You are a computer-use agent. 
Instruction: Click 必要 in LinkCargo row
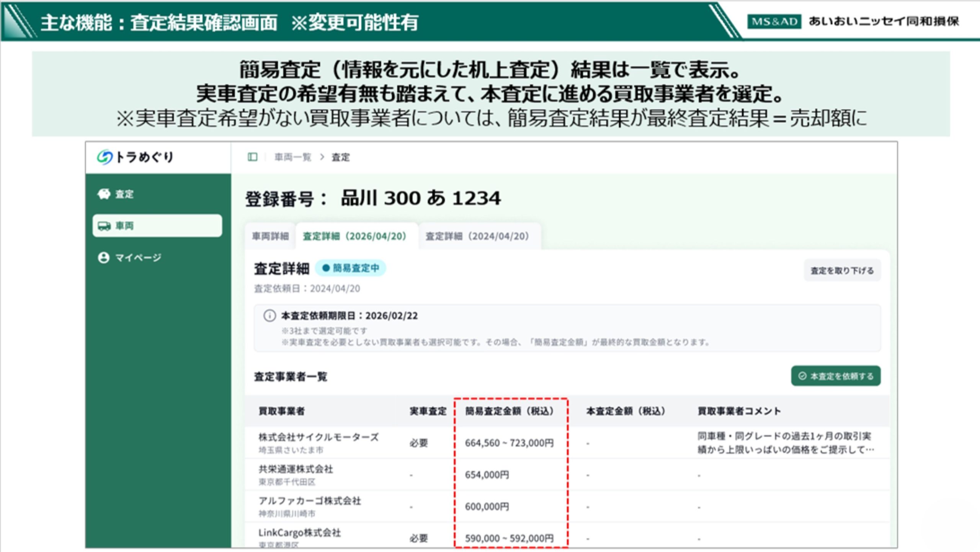point(418,539)
